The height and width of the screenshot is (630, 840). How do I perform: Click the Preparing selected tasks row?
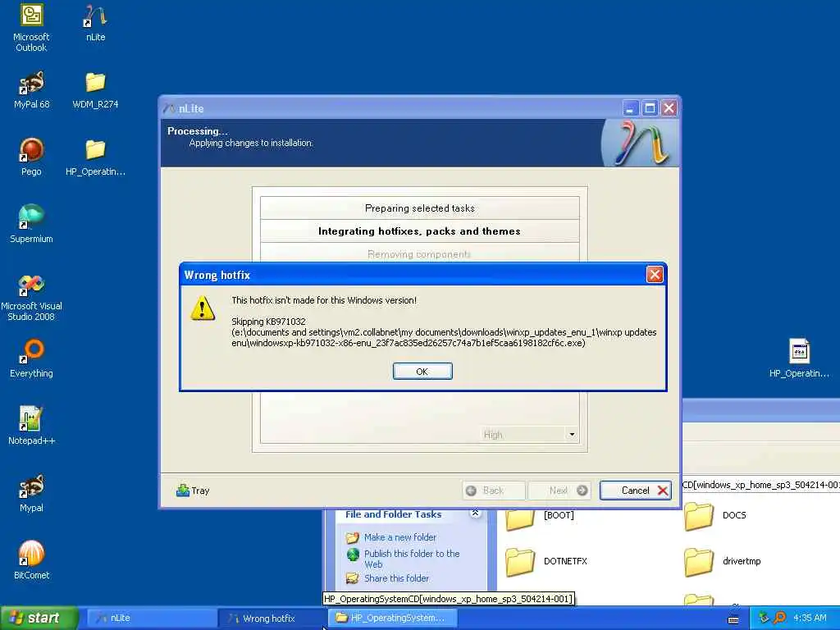point(419,208)
